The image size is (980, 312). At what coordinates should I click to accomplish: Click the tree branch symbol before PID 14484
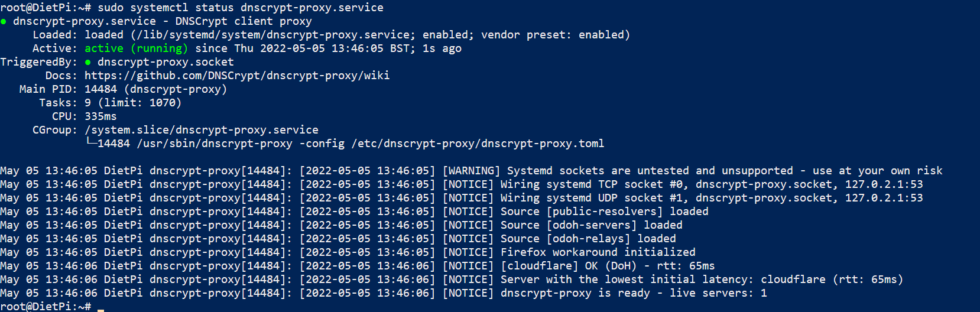91,142
